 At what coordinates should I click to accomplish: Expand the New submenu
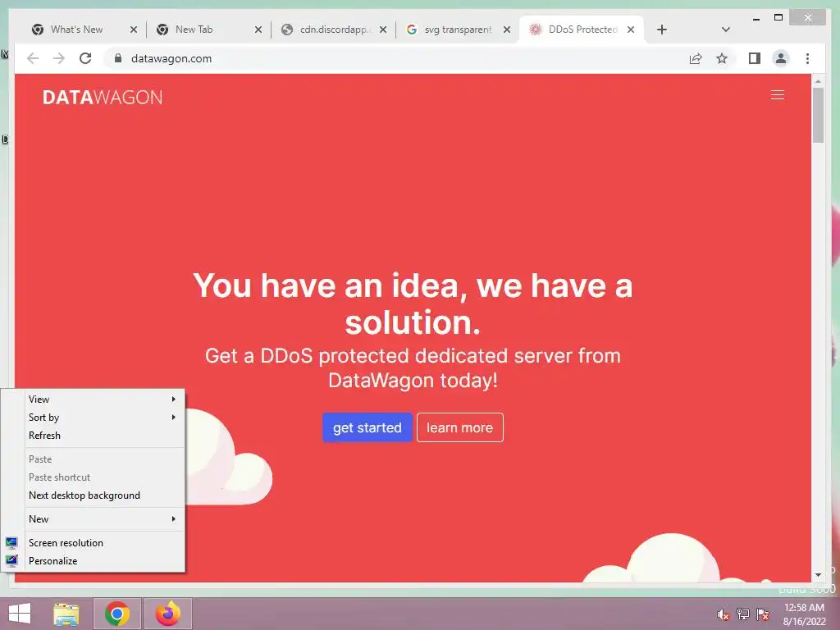[x=93, y=519]
